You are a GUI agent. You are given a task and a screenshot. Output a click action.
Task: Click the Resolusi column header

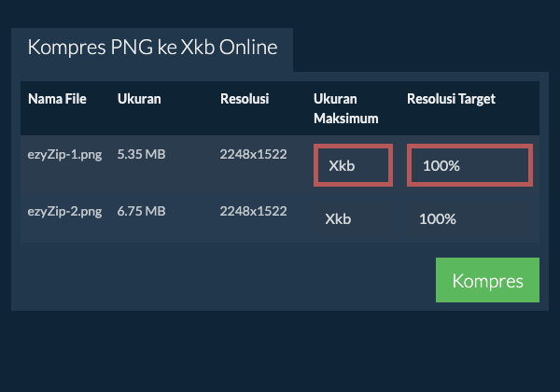(246, 98)
